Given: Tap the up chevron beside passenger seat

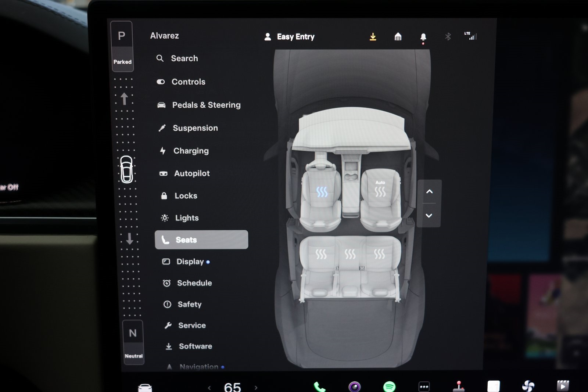Looking at the screenshot, I should [429, 191].
